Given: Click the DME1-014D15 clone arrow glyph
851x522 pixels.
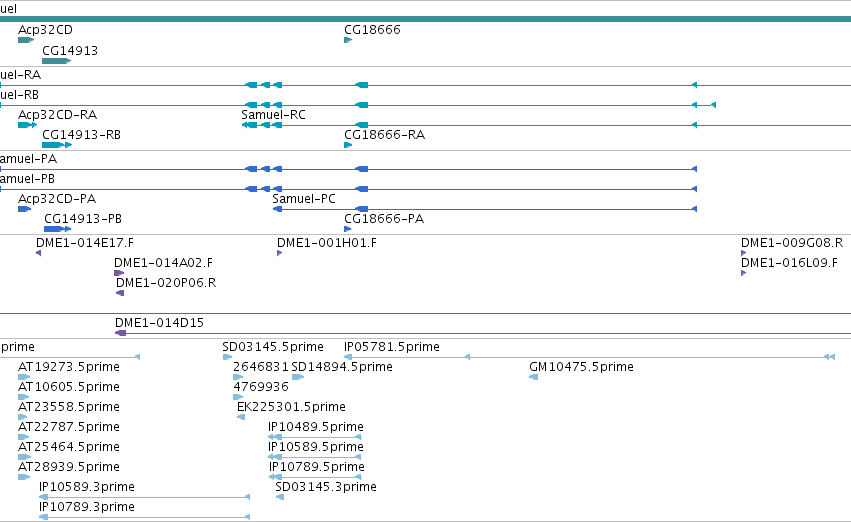Looking at the screenshot, I should tap(120, 333).
